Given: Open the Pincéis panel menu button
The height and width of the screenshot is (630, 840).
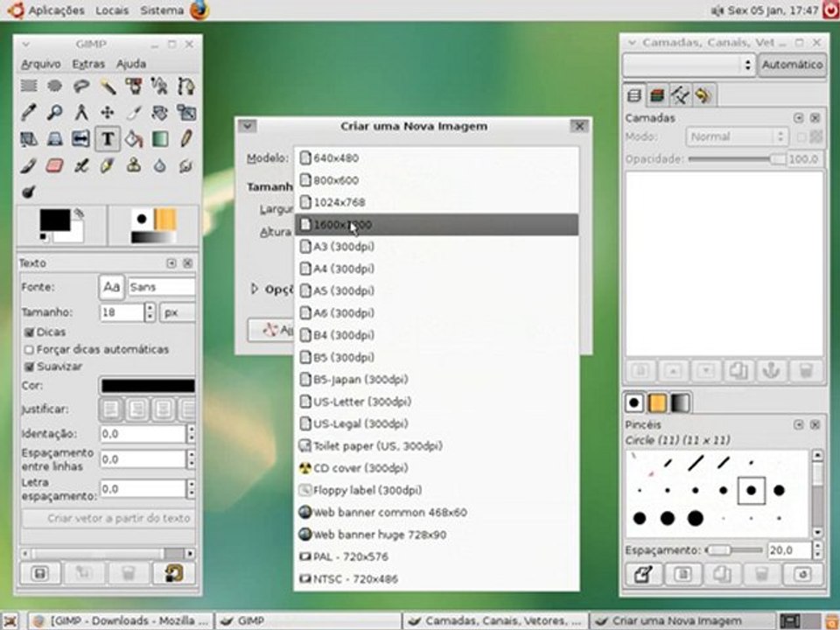Looking at the screenshot, I should coord(799,425).
